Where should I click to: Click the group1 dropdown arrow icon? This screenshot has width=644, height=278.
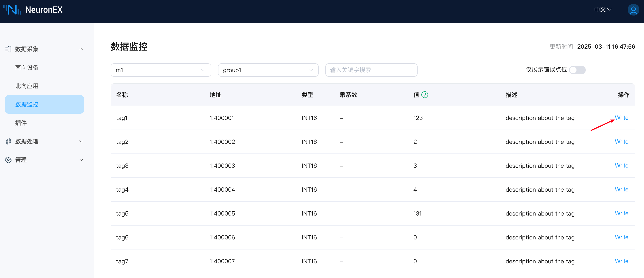pyautogui.click(x=310, y=70)
